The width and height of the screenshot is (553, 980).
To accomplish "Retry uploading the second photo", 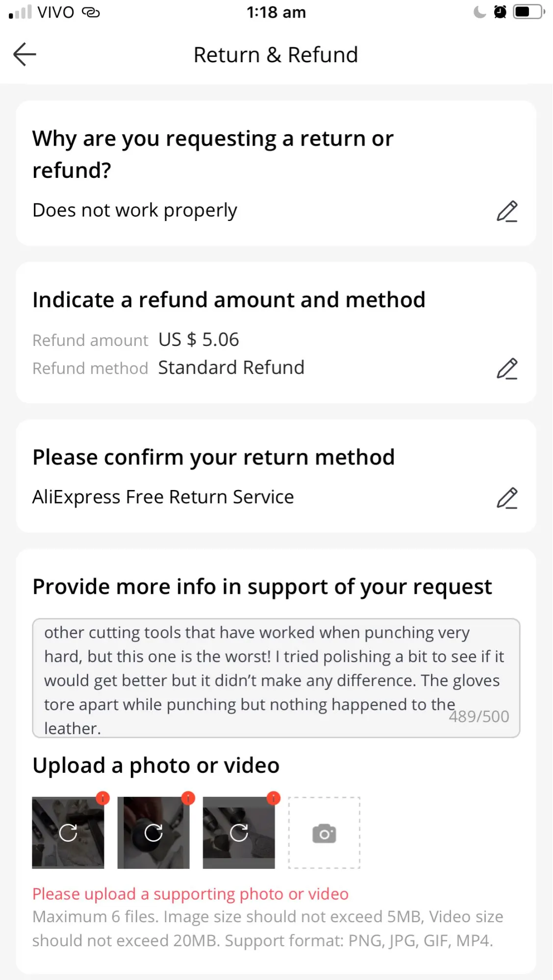I will click(153, 833).
